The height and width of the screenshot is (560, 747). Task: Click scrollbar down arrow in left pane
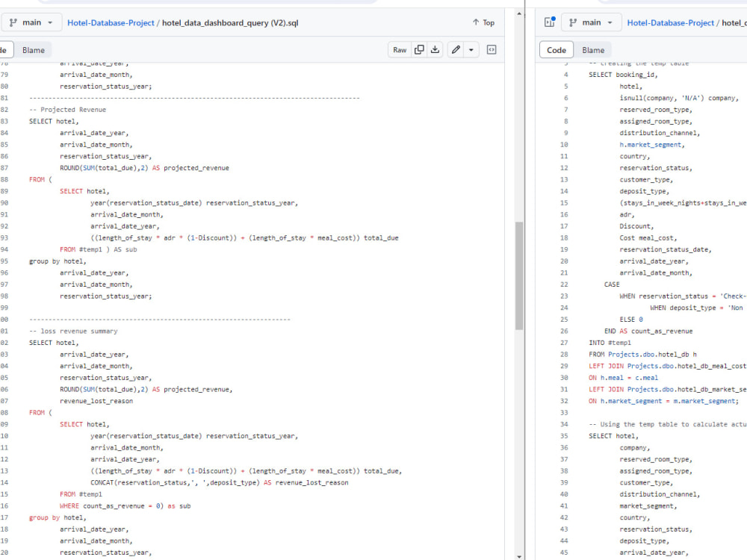pyautogui.click(x=519, y=556)
